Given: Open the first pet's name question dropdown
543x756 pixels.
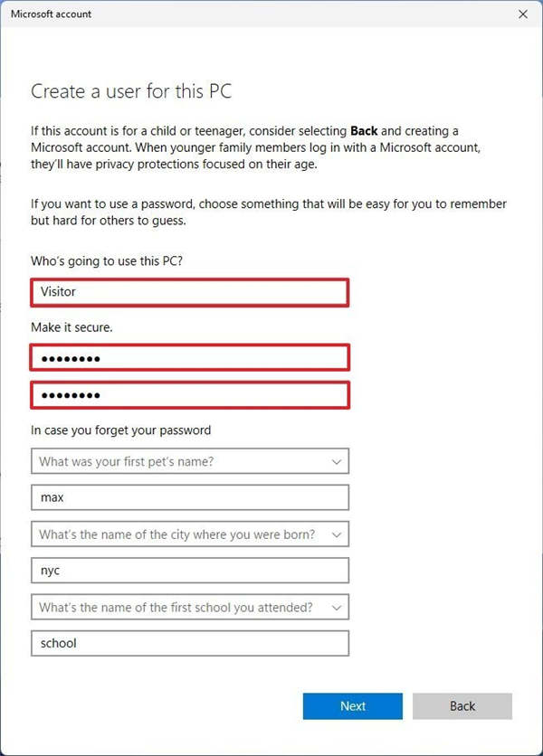Looking at the screenshot, I should 181,461.
